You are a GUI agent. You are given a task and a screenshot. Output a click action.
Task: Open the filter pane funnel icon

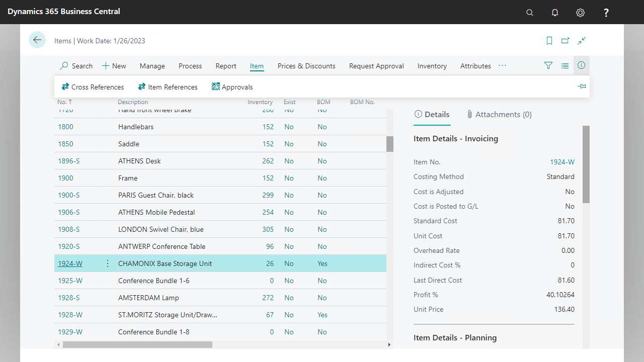click(x=548, y=65)
